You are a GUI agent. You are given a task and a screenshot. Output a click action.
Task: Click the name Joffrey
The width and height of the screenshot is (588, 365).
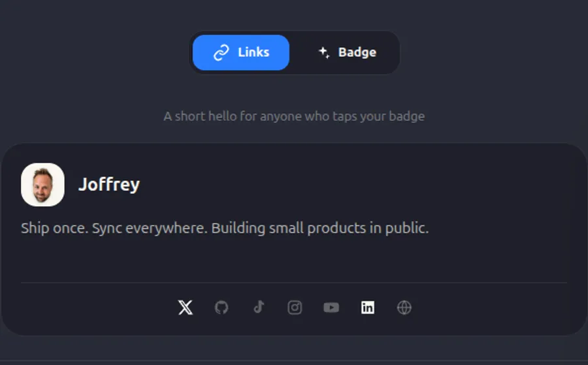109,184
